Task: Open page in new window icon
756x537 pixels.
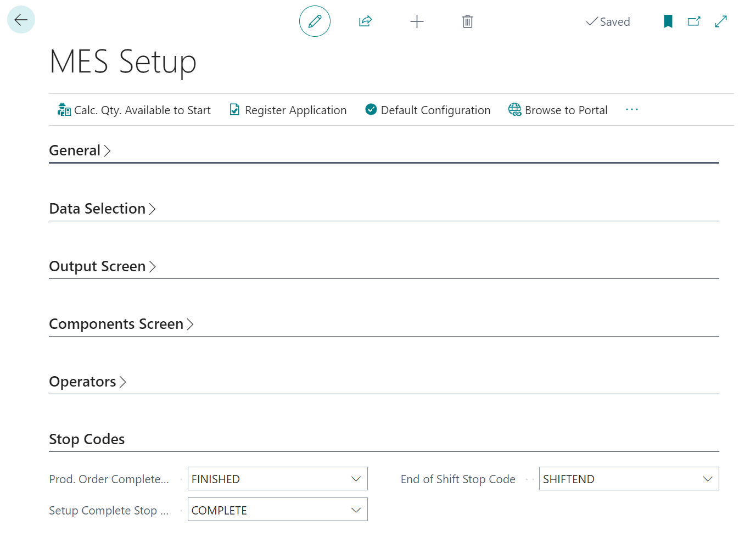Action: [x=694, y=21]
